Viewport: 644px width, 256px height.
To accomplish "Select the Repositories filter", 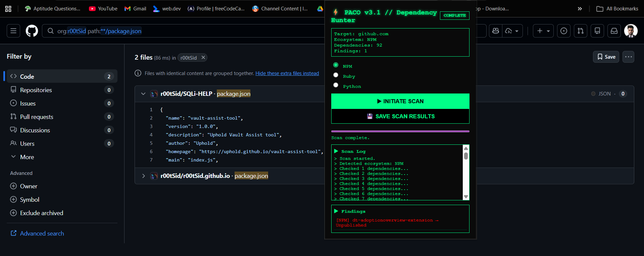I will (x=36, y=90).
